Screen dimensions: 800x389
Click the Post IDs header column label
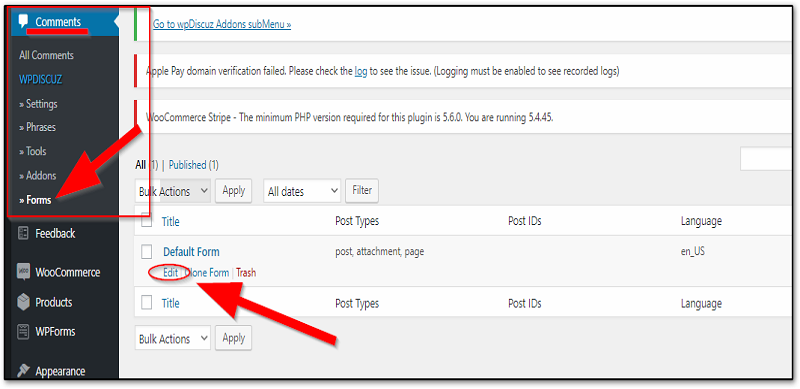coord(525,221)
